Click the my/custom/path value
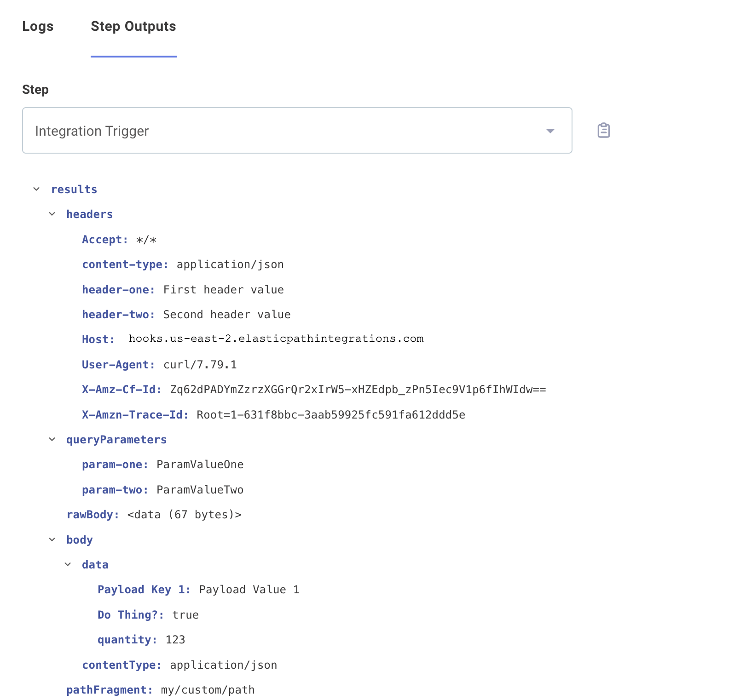 click(x=208, y=690)
